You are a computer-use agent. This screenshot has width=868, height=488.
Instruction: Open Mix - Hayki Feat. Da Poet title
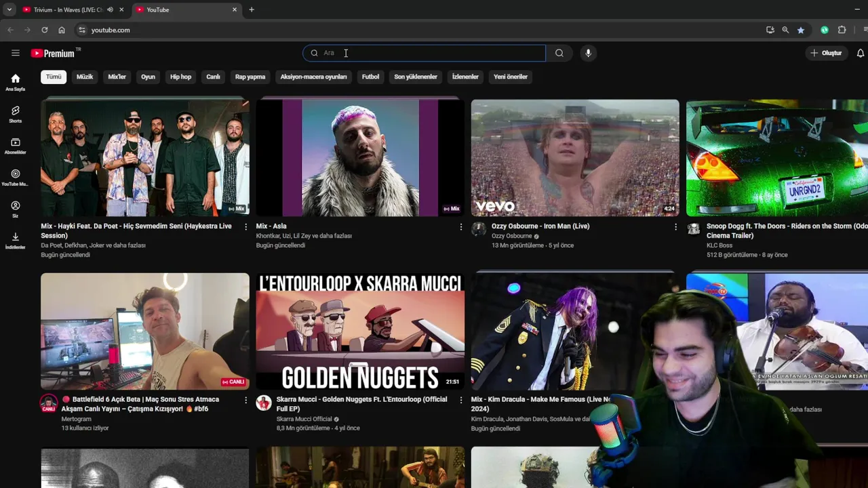click(x=136, y=230)
